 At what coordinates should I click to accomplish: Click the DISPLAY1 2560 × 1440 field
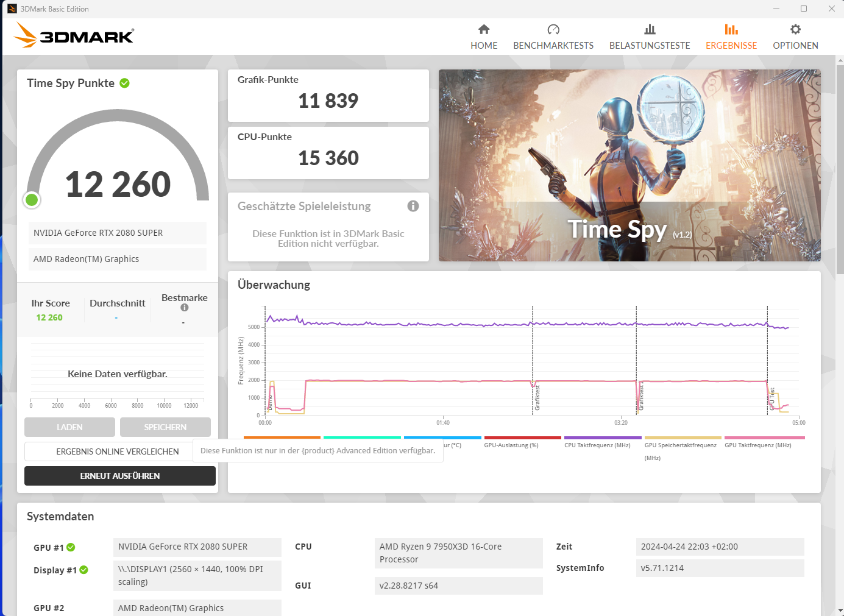point(197,576)
